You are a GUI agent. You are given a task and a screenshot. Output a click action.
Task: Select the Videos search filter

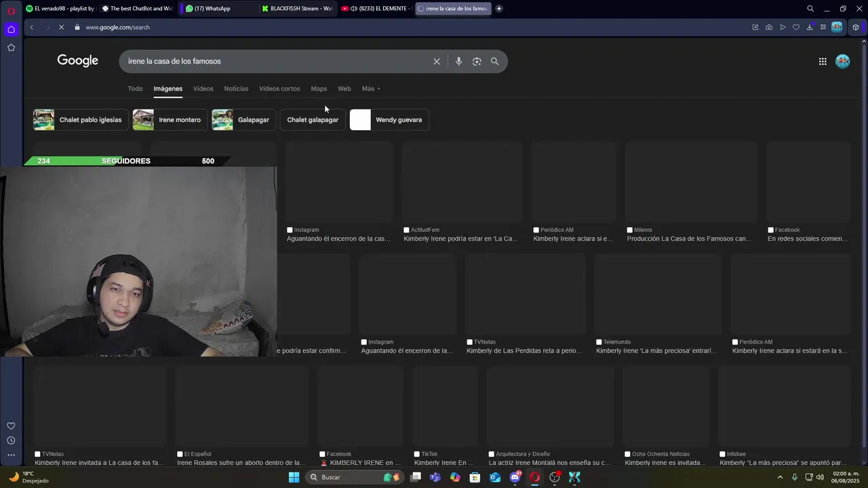[x=203, y=89]
